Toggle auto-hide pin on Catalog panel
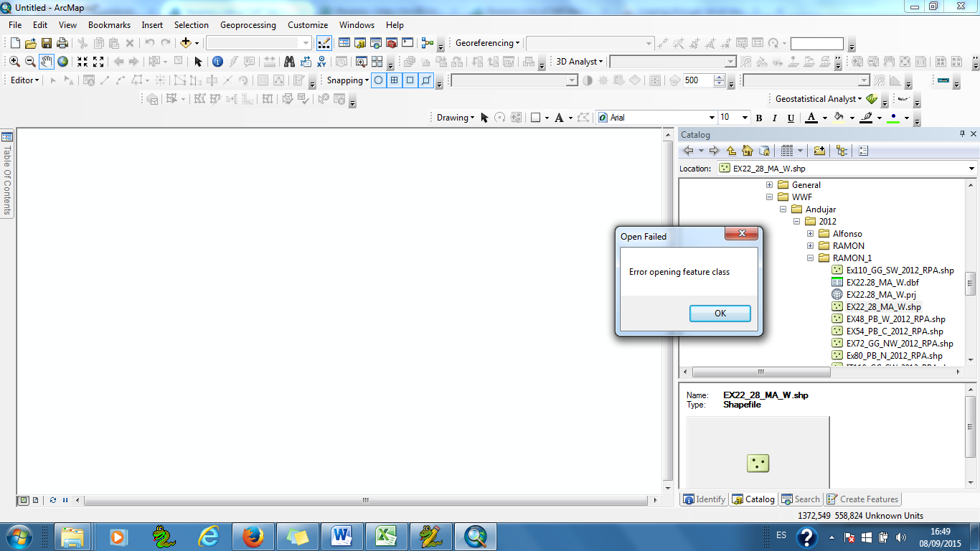This screenshot has width=980, height=551. click(963, 134)
